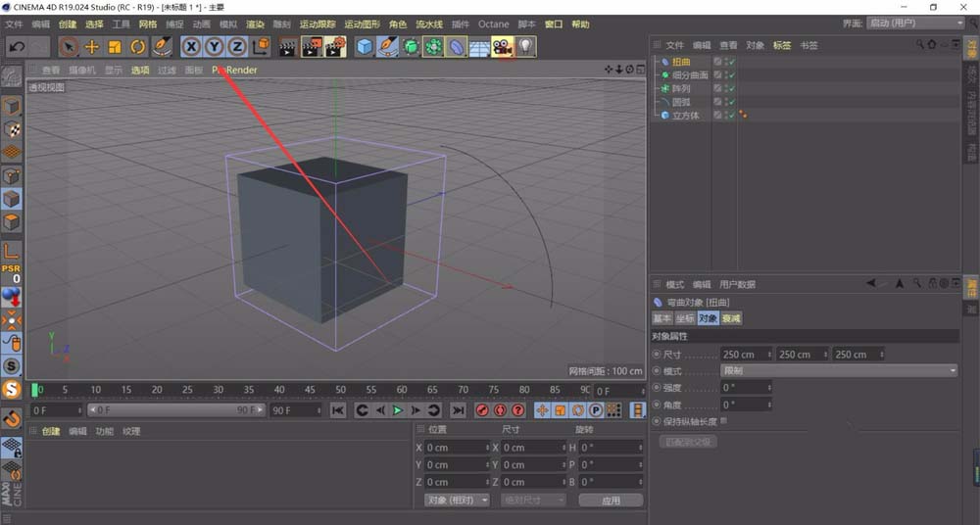Click the Undo arrow icon
Image resolution: width=980 pixels, height=525 pixels.
18,46
